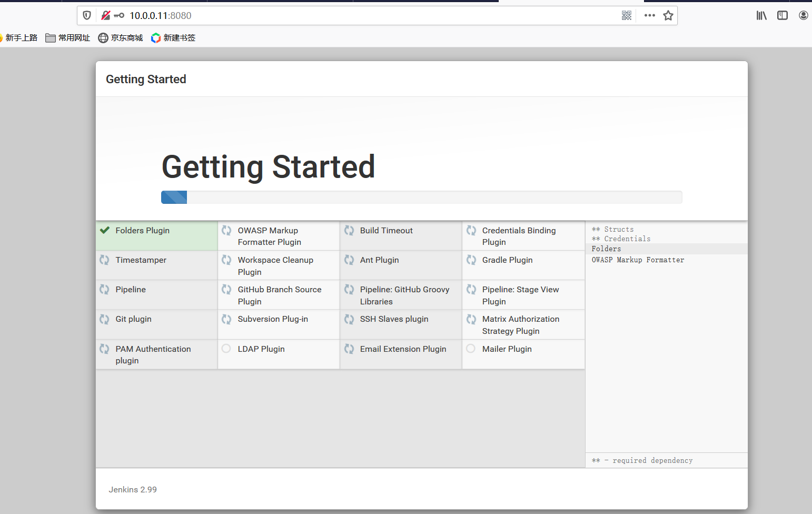Image resolution: width=812 pixels, height=514 pixels.
Task: Click the 'SSH Slaves plugin' label
Action: click(394, 319)
